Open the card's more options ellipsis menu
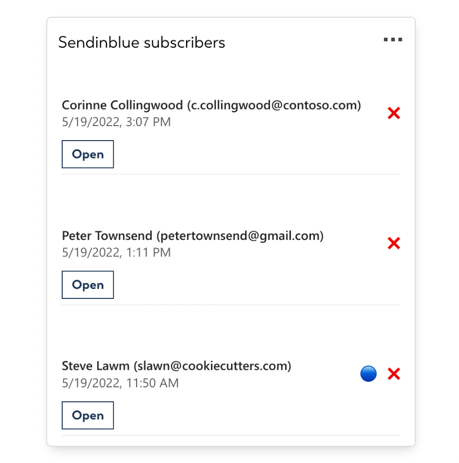The height and width of the screenshot is (463, 459). (393, 40)
